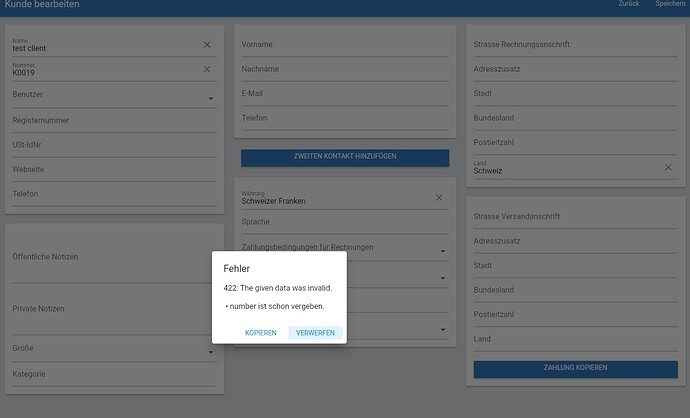Image resolution: width=690 pixels, height=418 pixels.
Task: Click into the Registernummer field
Action: 114,121
